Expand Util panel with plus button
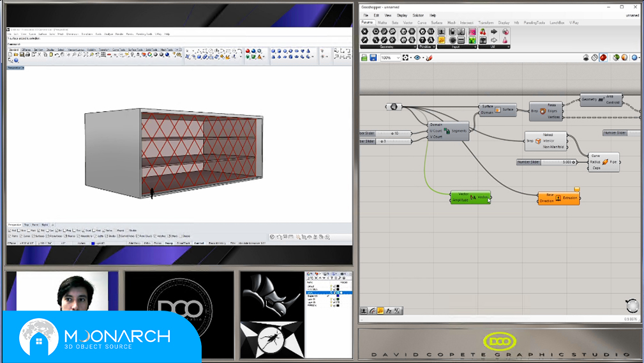 tap(509, 47)
